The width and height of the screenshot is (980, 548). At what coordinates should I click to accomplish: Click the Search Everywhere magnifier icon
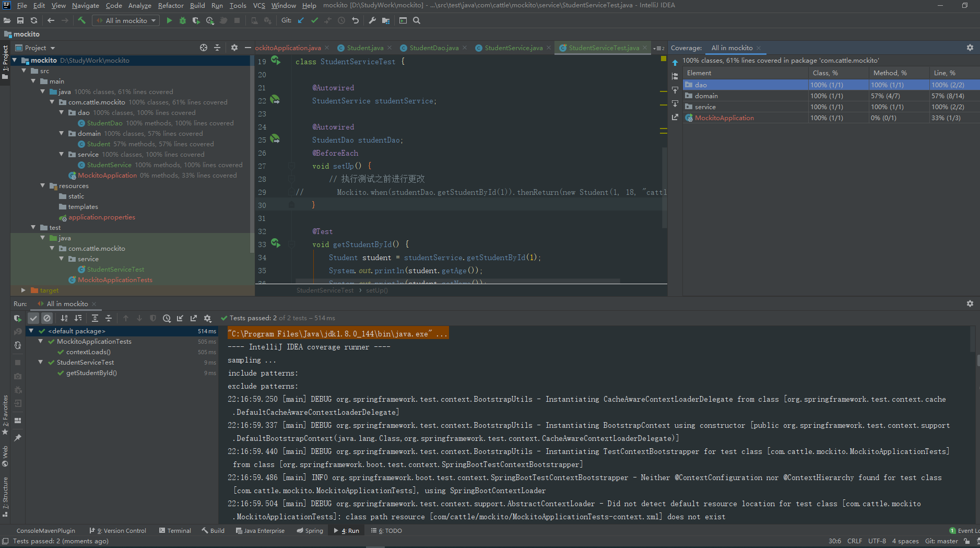point(417,20)
